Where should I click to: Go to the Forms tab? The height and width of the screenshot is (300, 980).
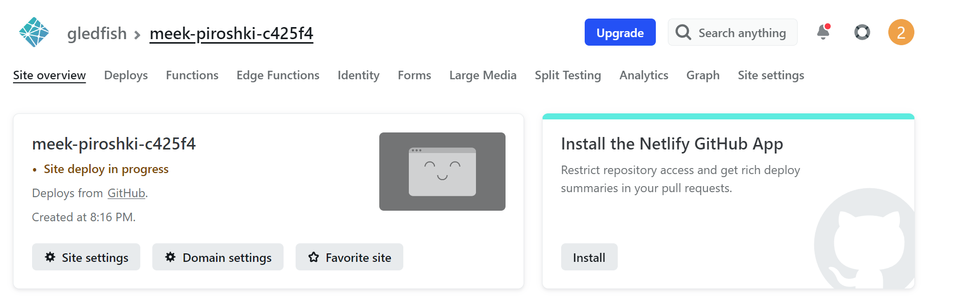414,75
